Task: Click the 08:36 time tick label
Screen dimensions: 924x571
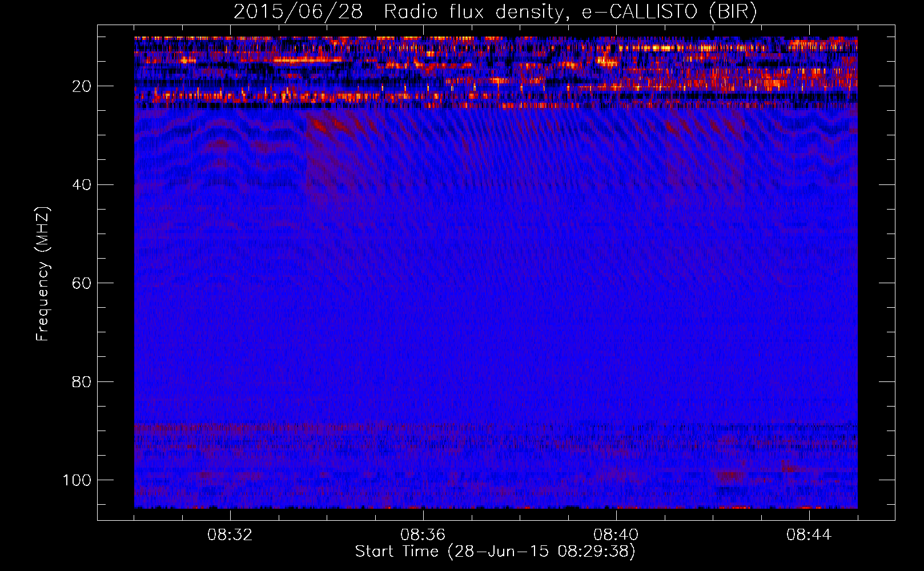Action: pos(423,535)
